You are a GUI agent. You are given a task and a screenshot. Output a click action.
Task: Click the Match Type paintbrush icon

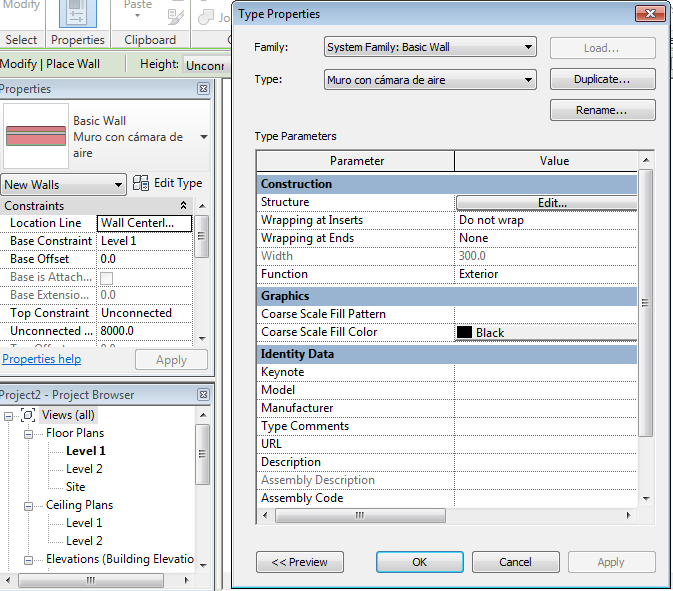176,15
